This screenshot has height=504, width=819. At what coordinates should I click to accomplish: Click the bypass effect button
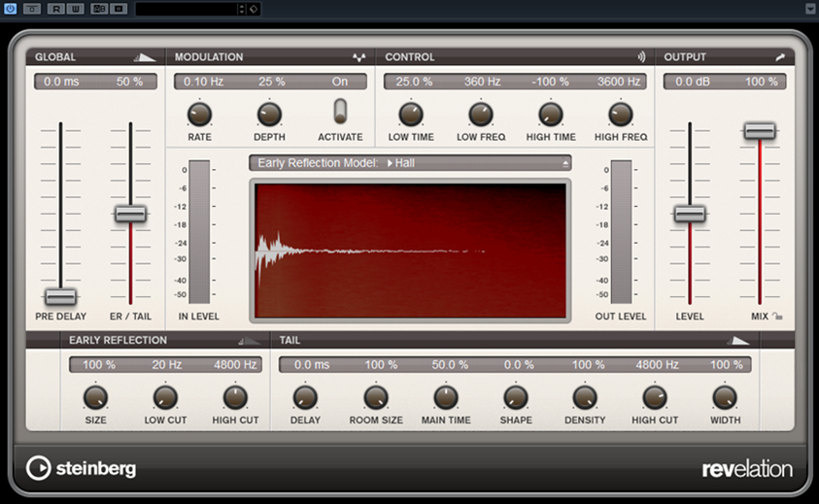32,9
